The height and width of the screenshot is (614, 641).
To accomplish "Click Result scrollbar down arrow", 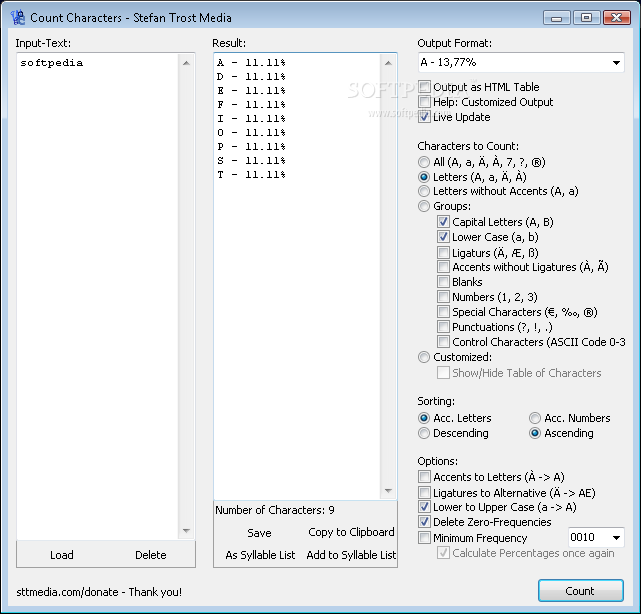I will coord(388,491).
